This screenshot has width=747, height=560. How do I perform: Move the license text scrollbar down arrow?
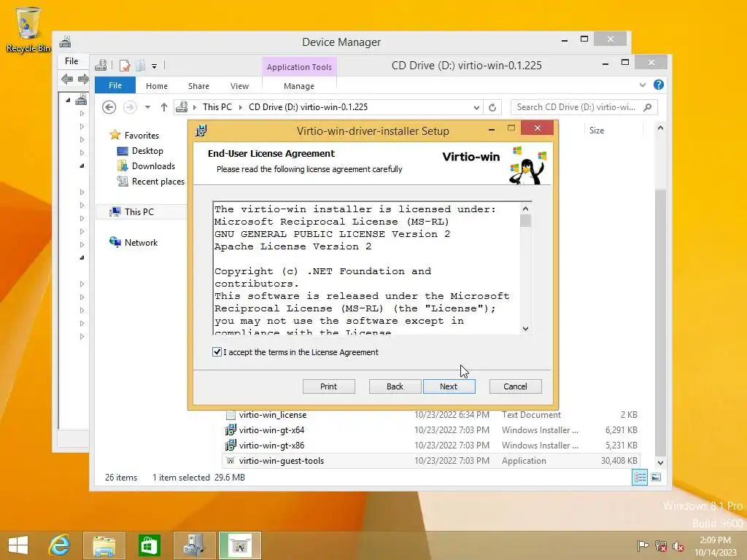(x=525, y=329)
